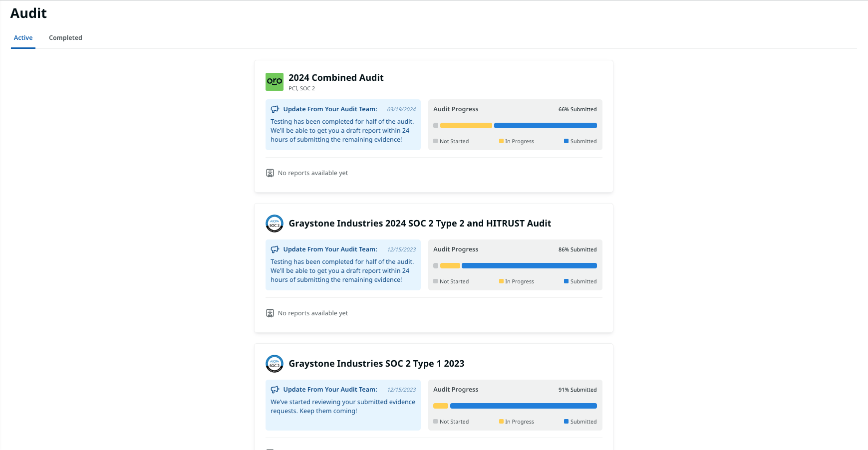Click "Update From Your Audit Team:" in 2024 Combined Audit
The width and height of the screenshot is (868, 450).
pos(330,109)
